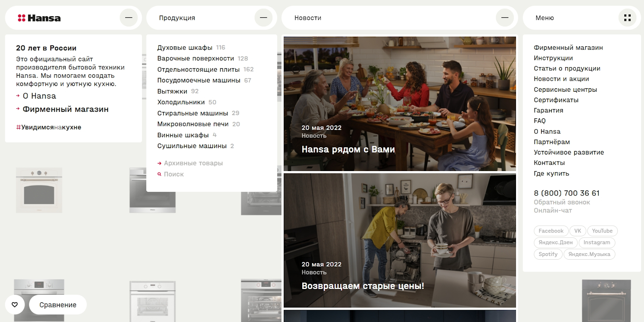The image size is (644, 322).
Task: Open Сервисные центры in menu
Action: point(566,89)
